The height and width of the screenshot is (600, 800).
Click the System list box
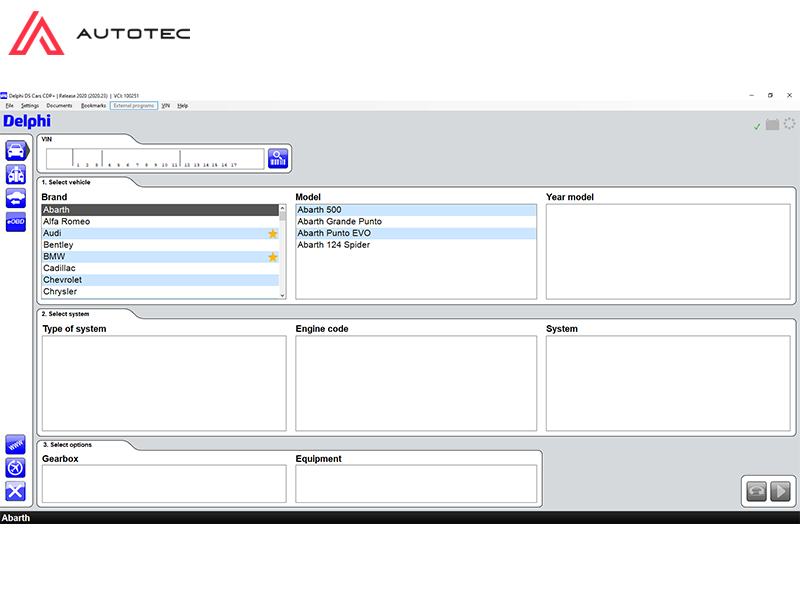(x=668, y=383)
